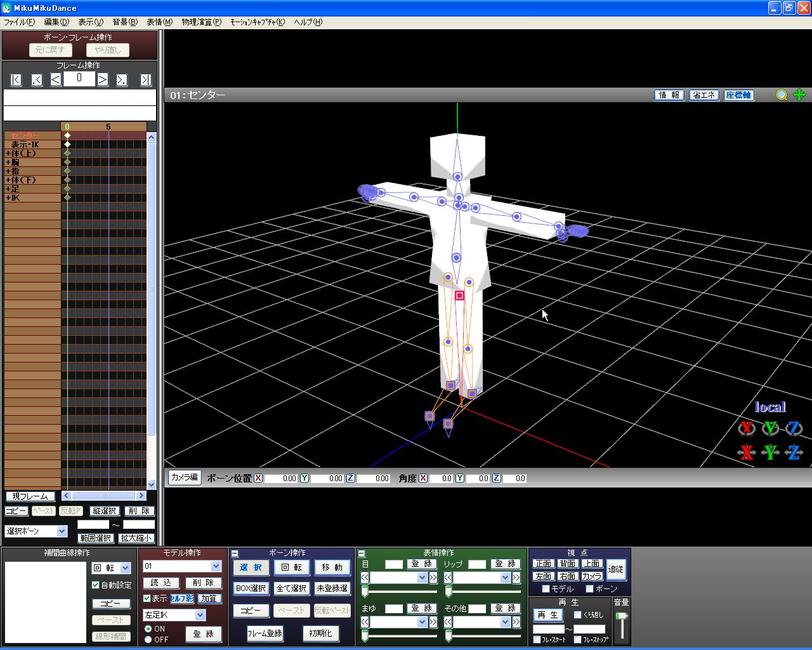Click the next keyframe button
The image size is (812, 650).
[x=121, y=80]
